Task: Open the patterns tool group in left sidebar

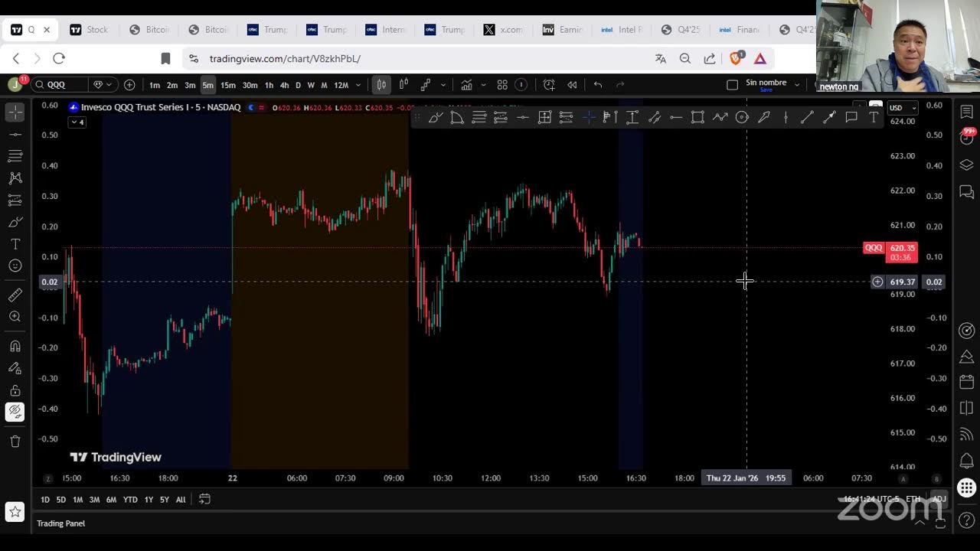Action: [15, 178]
